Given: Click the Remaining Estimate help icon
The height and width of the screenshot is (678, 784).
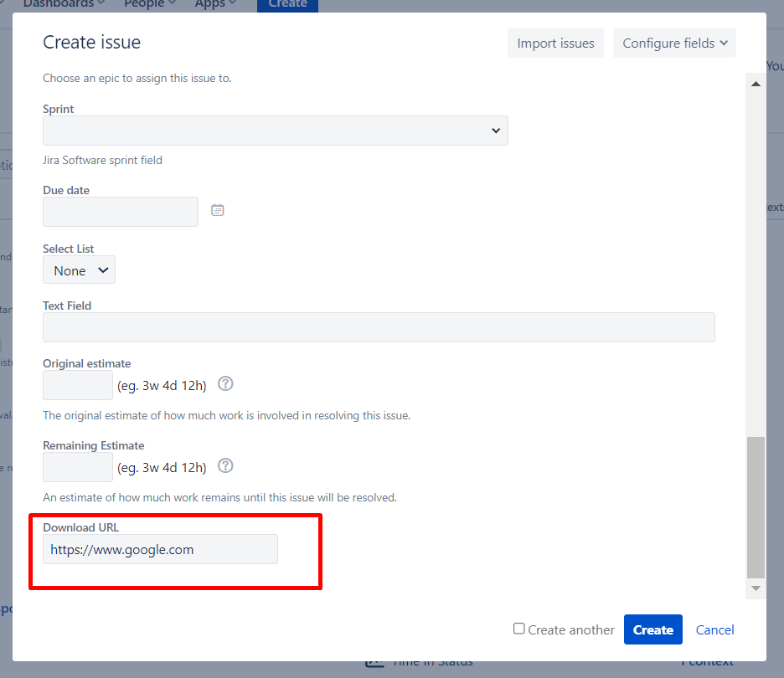Looking at the screenshot, I should pos(225,465).
